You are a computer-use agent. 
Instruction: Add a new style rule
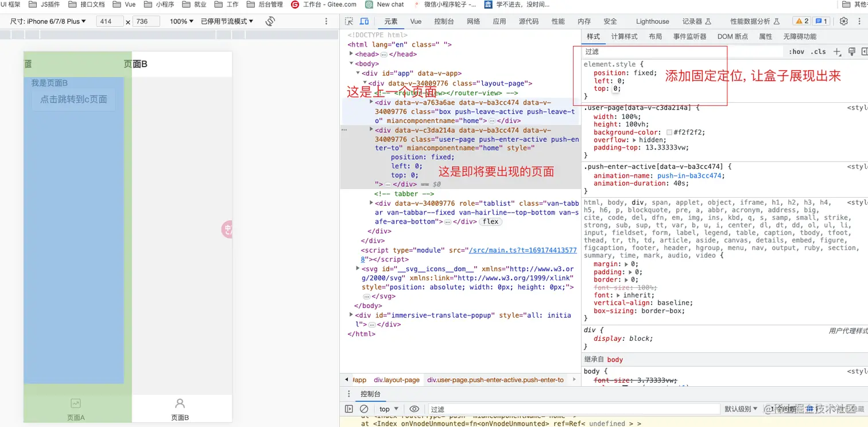coord(837,52)
